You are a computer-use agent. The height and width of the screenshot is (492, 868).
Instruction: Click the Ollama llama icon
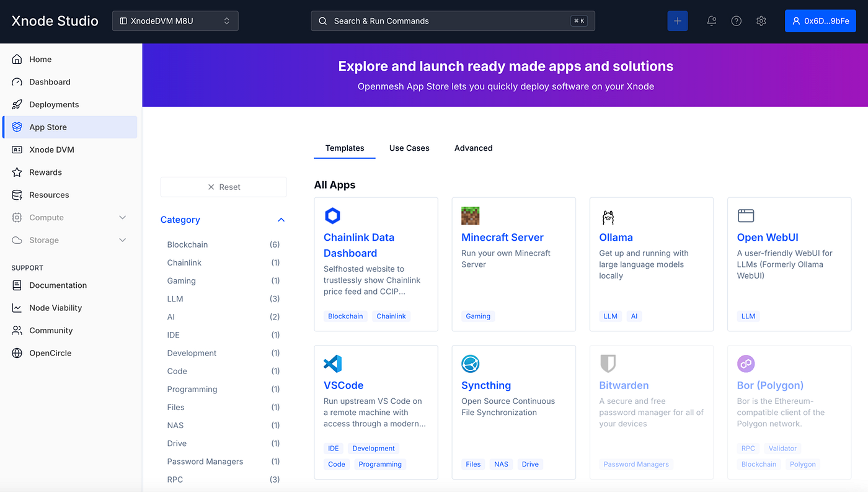[608, 217]
